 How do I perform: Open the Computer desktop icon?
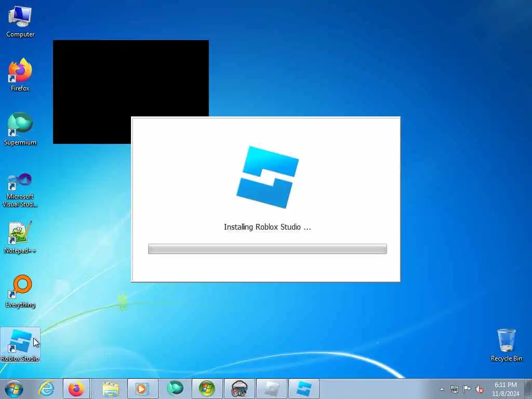[20, 21]
